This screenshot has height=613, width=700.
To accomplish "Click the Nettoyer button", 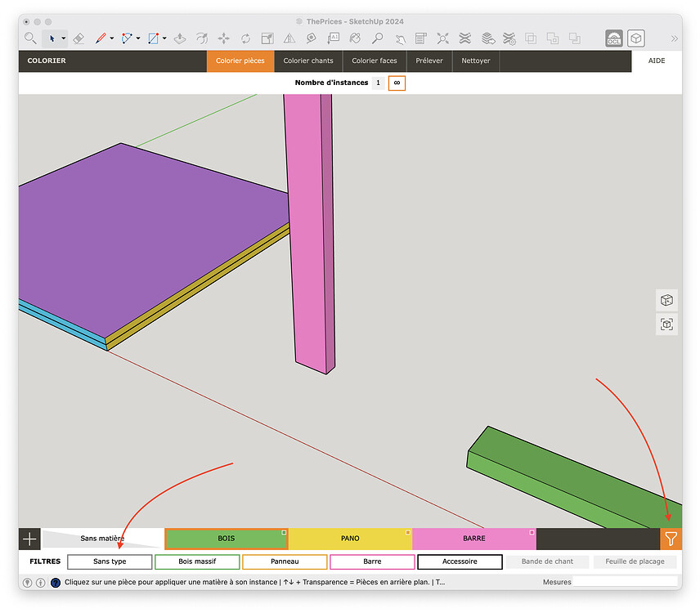I will tap(475, 60).
